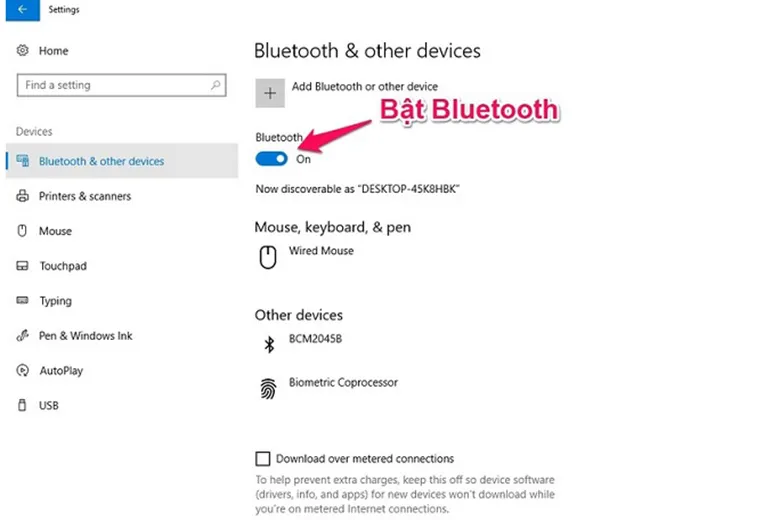This screenshot has height=520, width=780.
Task: Click the AutoPlay icon in the sidebar
Action: click(x=22, y=371)
